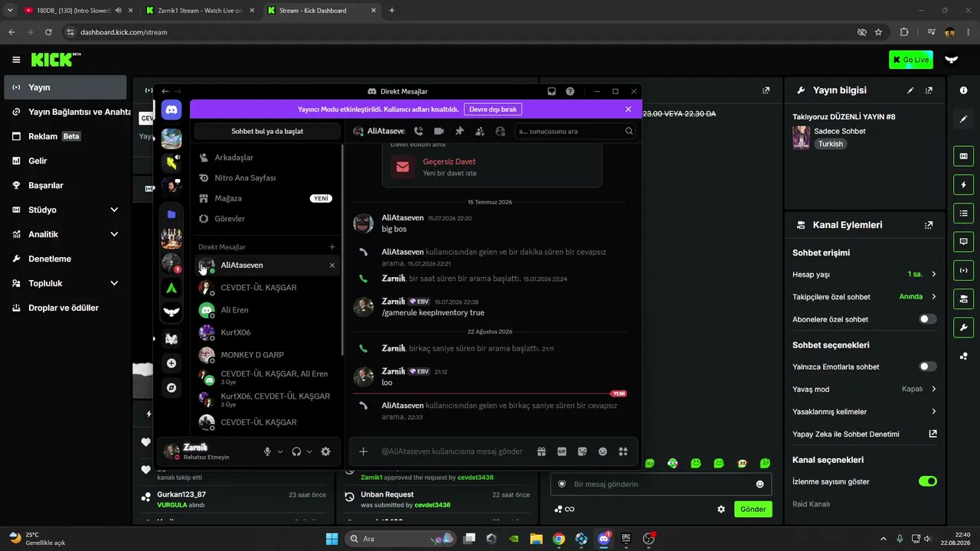Image resolution: width=980 pixels, height=551 pixels.
Task: Click the Go Live button
Action: click(x=911, y=60)
